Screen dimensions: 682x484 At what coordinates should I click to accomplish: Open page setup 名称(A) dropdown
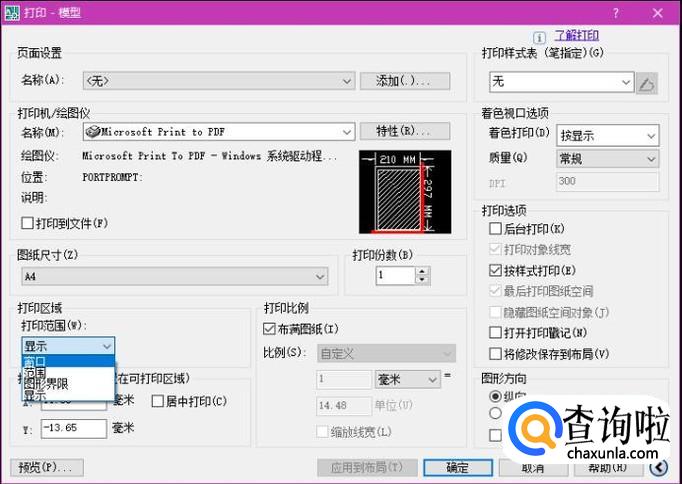pyautogui.click(x=219, y=81)
